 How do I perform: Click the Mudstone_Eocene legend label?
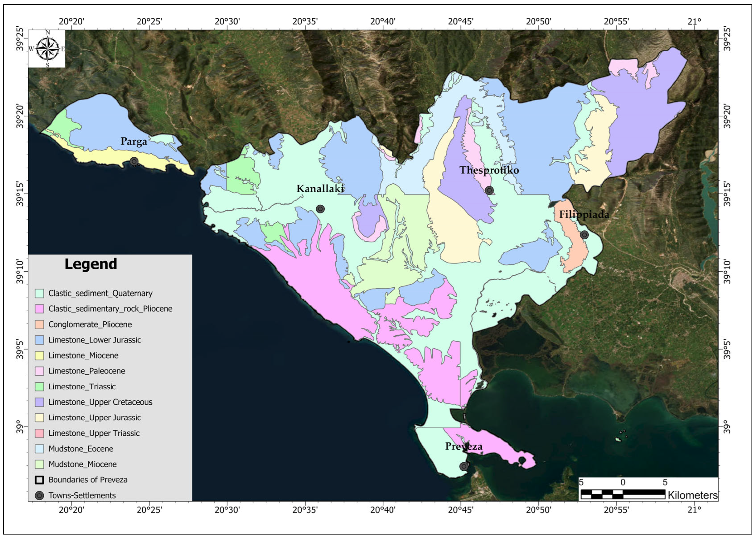[81, 449]
